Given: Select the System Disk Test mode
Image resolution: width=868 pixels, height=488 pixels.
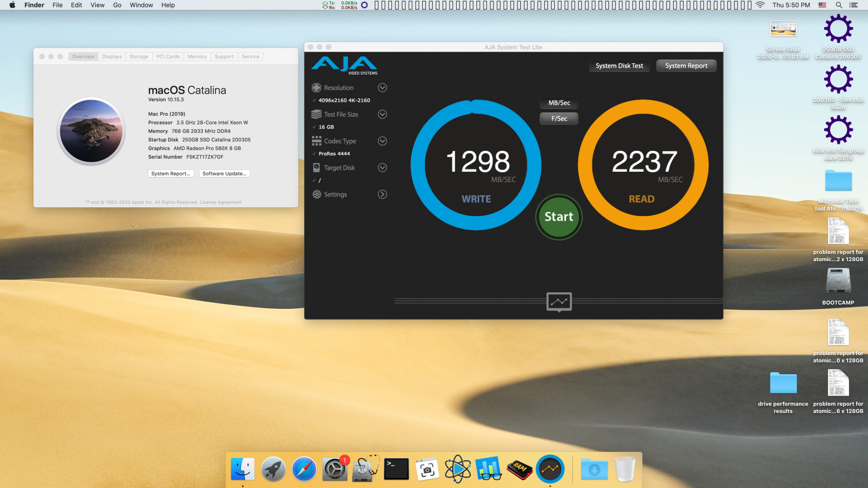Looking at the screenshot, I should tap(619, 66).
